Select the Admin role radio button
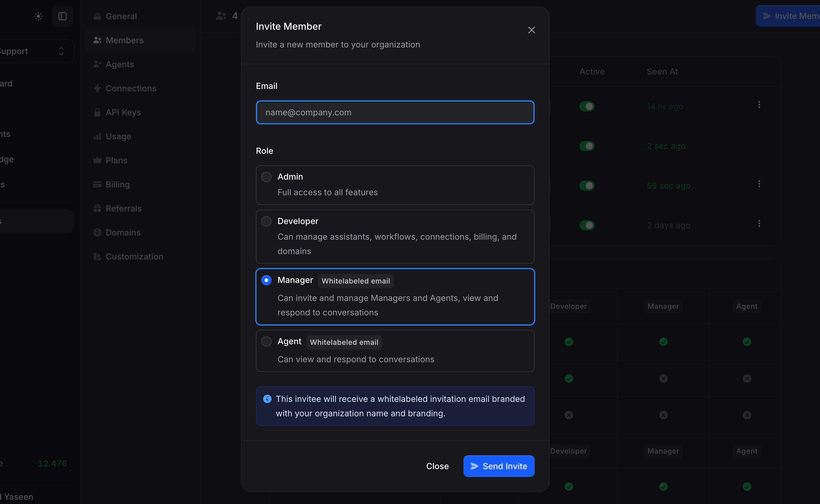 [x=266, y=177]
